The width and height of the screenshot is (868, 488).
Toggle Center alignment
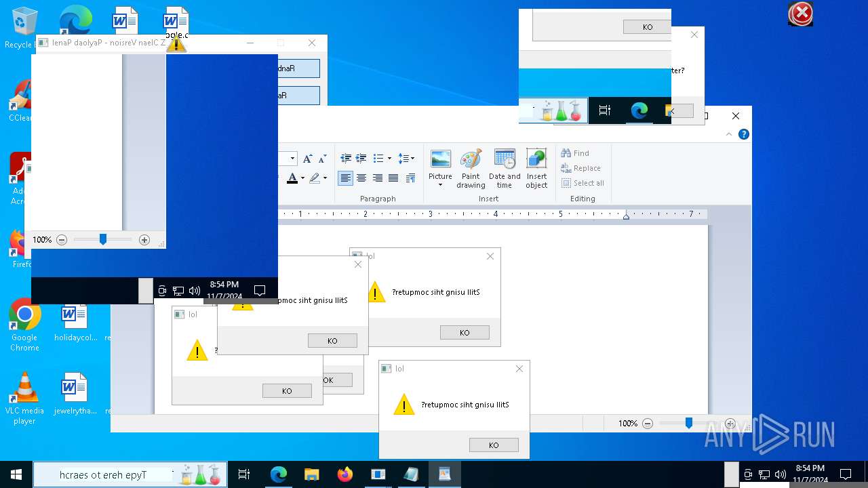pos(361,178)
